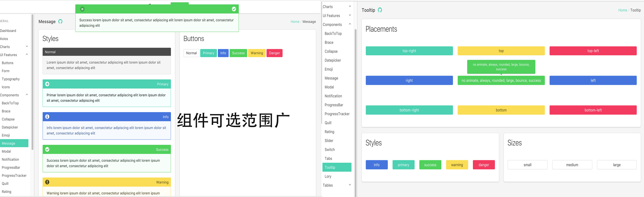Click the checkmark icon in Success message header
The height and width of the screenshot is (197, 644).
(x=47, y=149)
